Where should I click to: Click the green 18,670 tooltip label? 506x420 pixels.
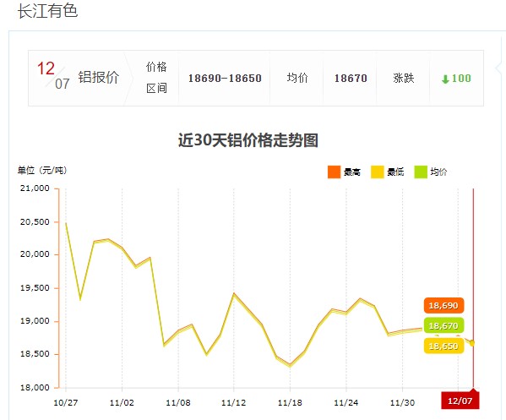443,325
